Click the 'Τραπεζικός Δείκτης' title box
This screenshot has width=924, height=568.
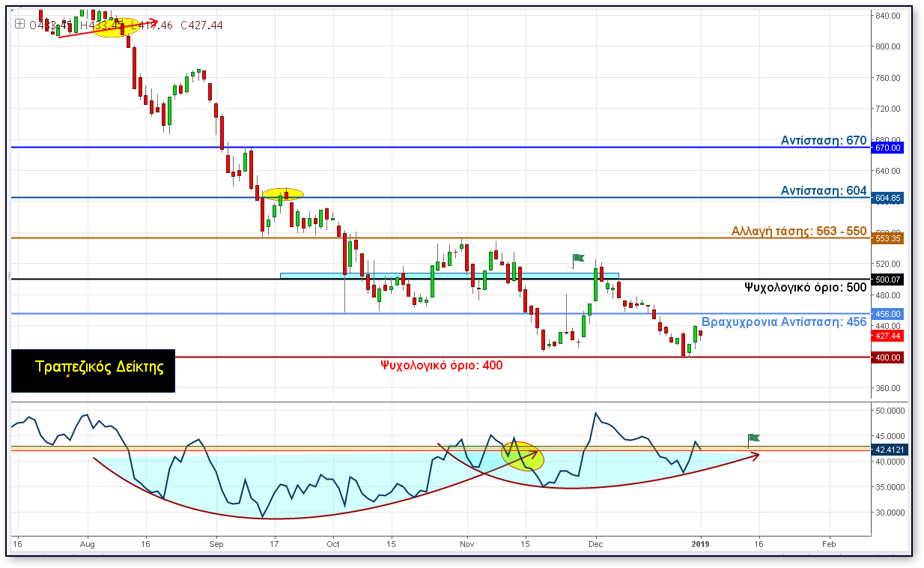point(93,370)
